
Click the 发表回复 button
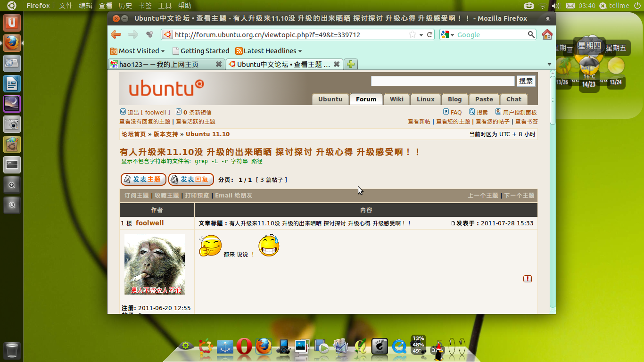(x=191, y=180)
